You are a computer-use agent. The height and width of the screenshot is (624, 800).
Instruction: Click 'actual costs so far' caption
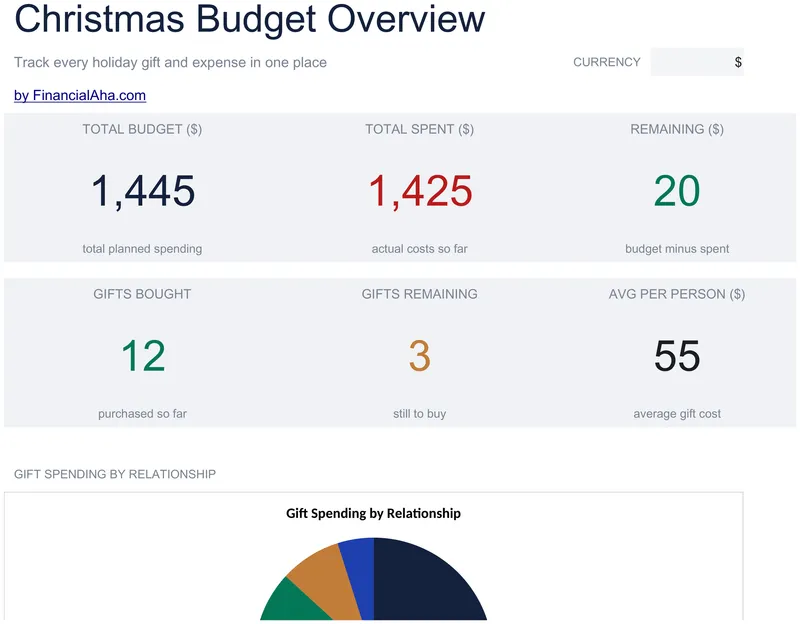click(419, 248)
